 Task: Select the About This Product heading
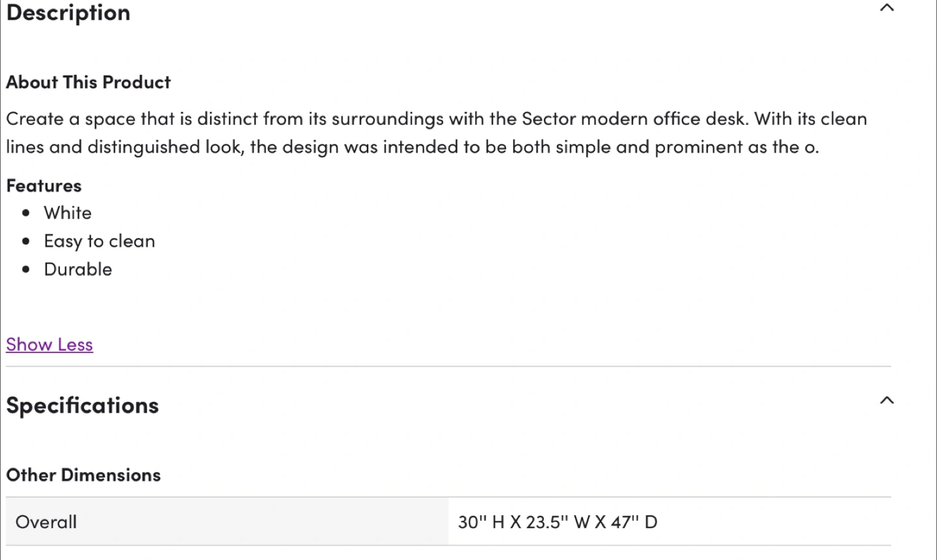click(x=88, y=82)
